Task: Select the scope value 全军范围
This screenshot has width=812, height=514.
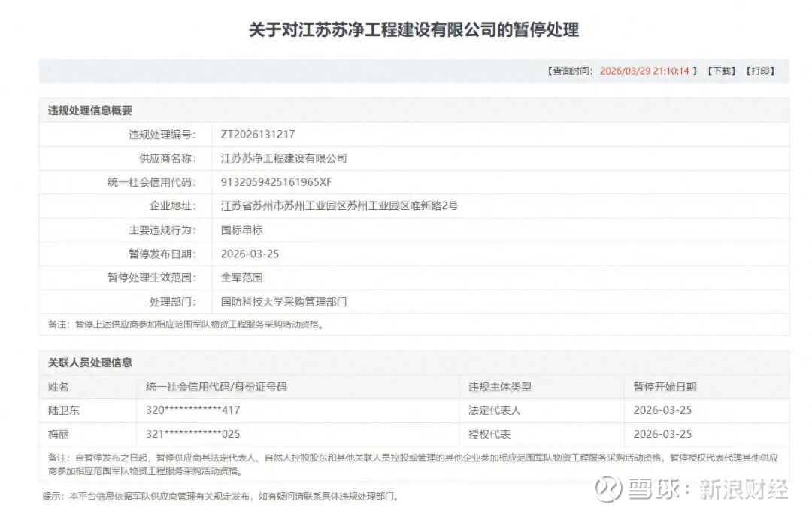Action: (242, 278)
